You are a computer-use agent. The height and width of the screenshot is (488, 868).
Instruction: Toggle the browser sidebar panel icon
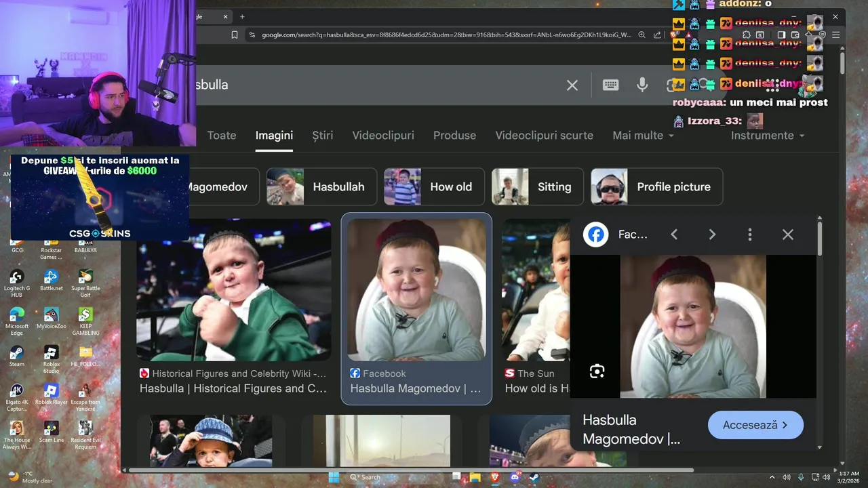point(781,35)
